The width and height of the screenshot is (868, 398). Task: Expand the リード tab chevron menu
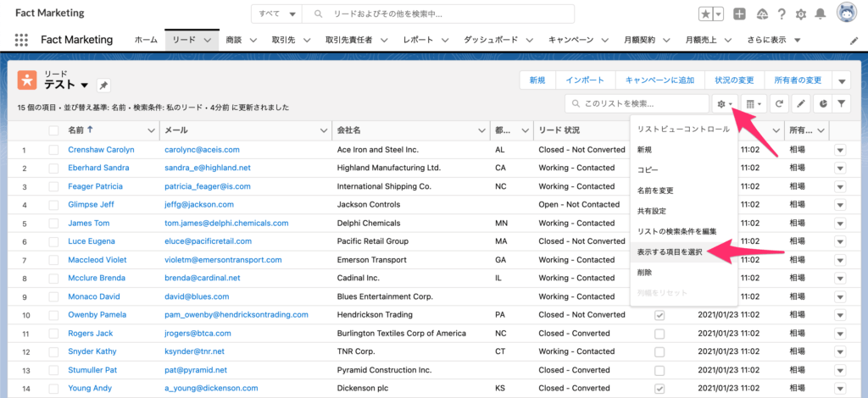click(208, 41)
